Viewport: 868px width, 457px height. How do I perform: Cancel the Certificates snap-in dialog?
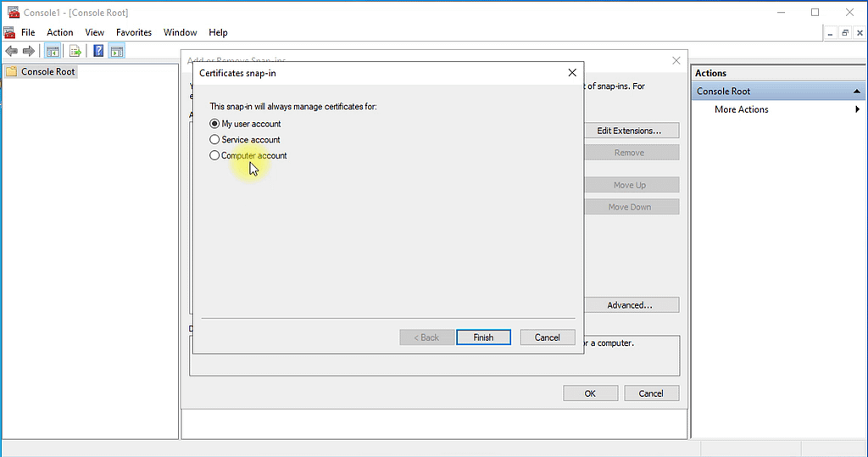coord(547,337)
